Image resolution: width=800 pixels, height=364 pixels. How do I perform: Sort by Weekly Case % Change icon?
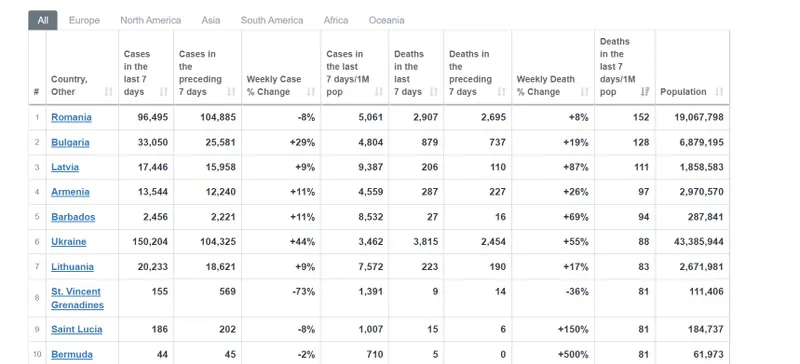[x=311, y=92]
